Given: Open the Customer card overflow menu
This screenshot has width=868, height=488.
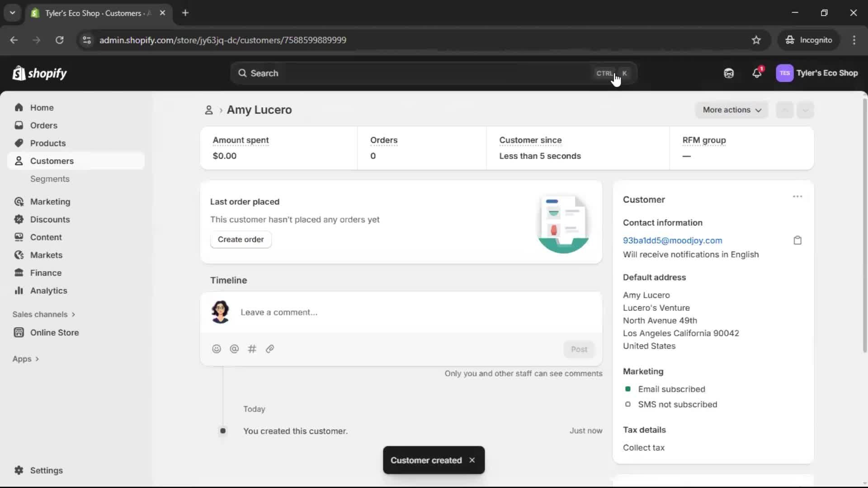Looking at the screenshot, I should [797, 197].
